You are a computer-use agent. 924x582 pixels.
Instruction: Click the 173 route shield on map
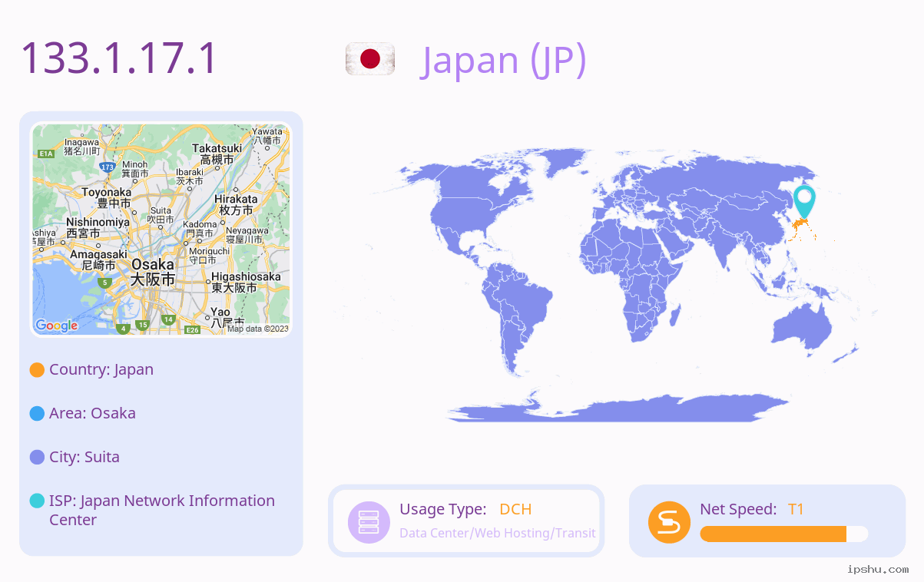click(108, 167)
